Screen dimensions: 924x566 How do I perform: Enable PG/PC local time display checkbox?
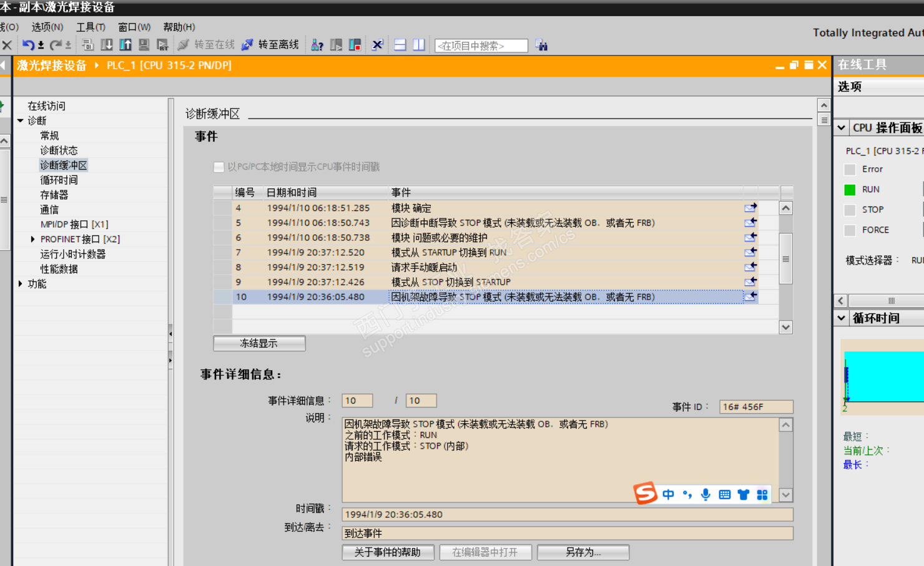point(219,167)
